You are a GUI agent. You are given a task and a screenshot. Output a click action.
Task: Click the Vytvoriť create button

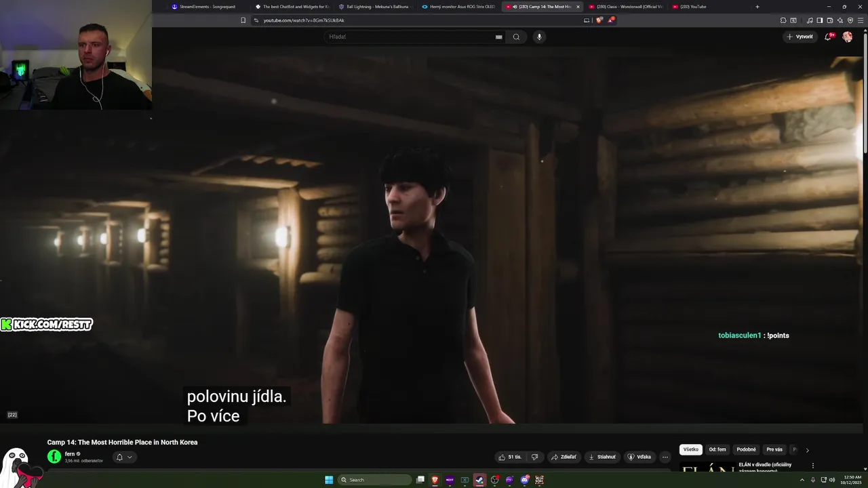pyautogui.click(x=800, y=37)
